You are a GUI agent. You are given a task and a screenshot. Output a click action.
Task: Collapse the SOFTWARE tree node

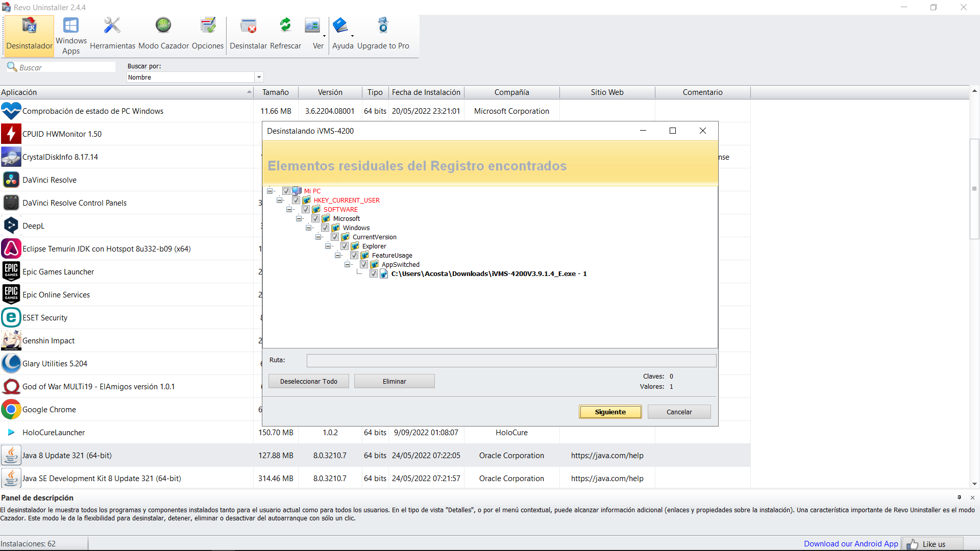coord(289,209)
